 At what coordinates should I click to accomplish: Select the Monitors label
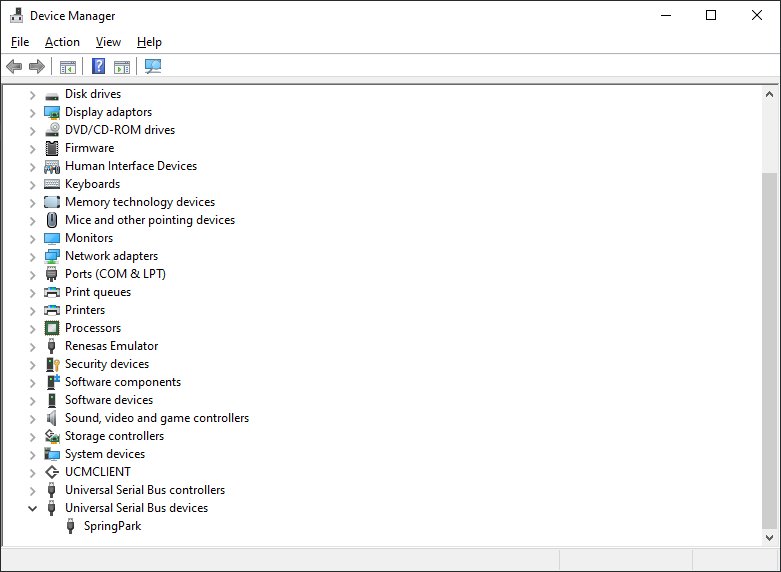(89, 238)
